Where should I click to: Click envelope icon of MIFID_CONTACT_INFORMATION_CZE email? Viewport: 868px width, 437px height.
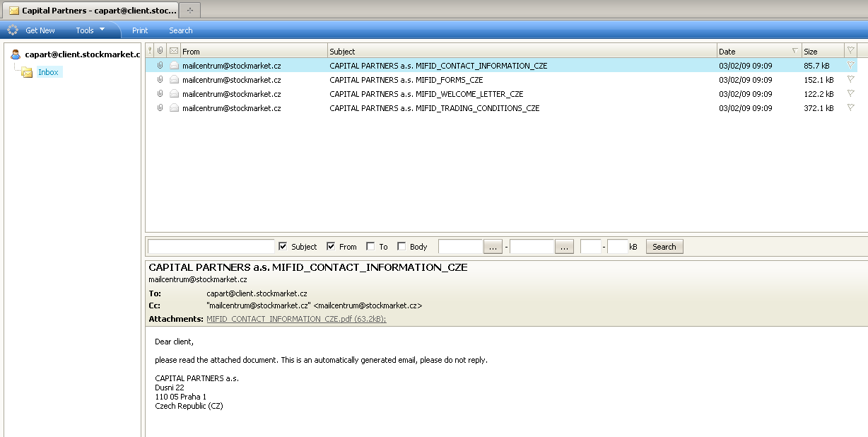(x=174, y=65)
